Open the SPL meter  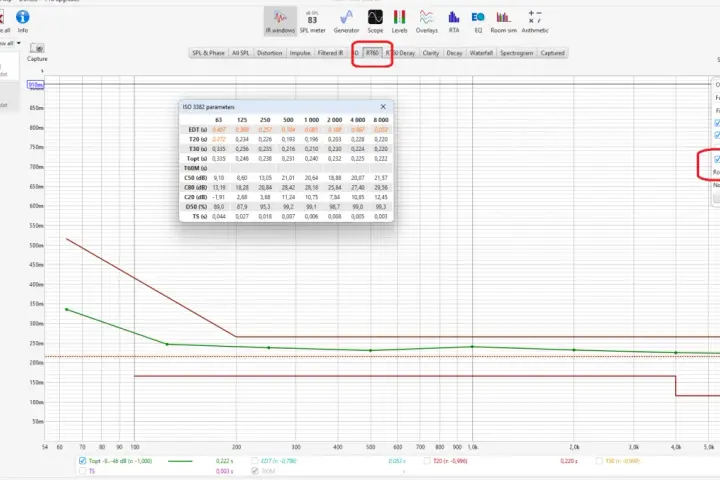[312, 21]
